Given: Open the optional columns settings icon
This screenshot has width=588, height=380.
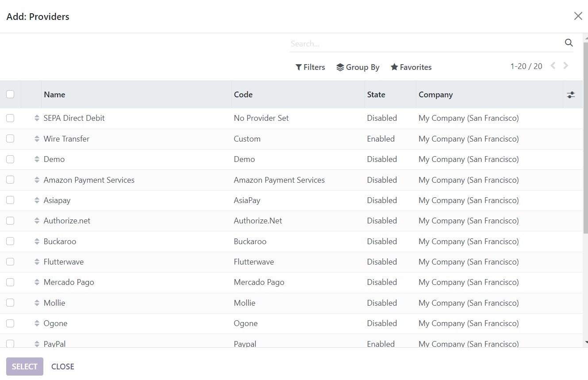Looking at the screenshot, I should [x=571, y=95].
